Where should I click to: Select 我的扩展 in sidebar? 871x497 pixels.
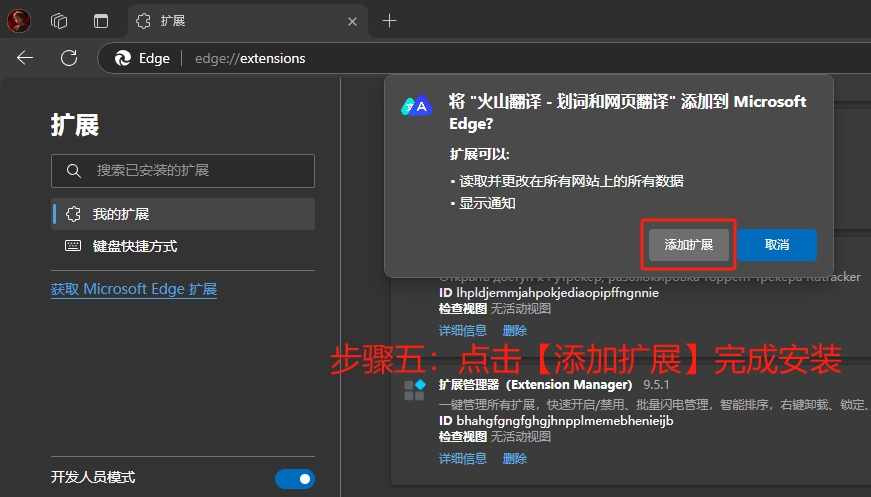183,214
